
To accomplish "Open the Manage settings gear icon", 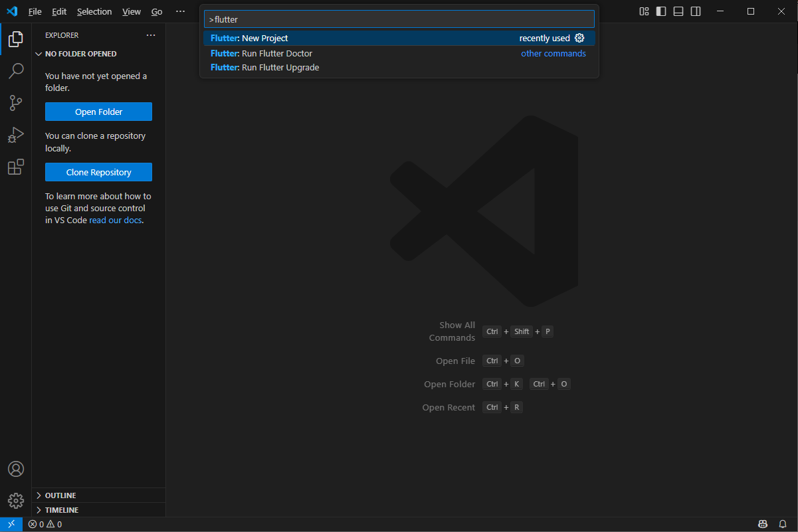I will click(x=15, y=500).
